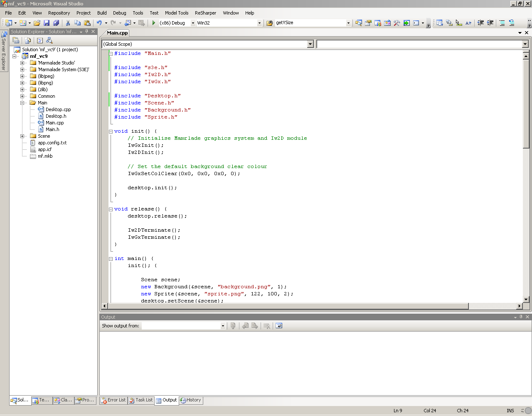Viewport: 532px width, 416px height.
Task: Expand the Scene folder node
Action: (x=22, y=136)
